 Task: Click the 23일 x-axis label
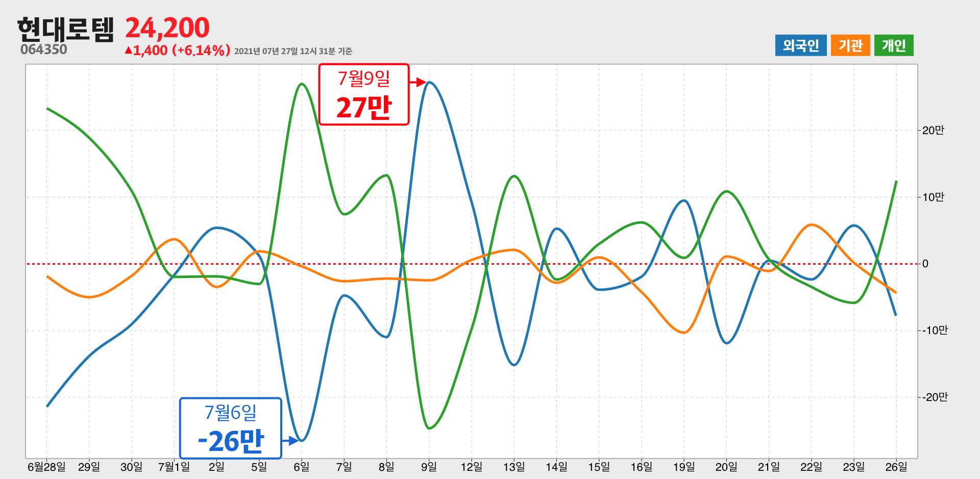pyautogui.click(x=854, y=467)
